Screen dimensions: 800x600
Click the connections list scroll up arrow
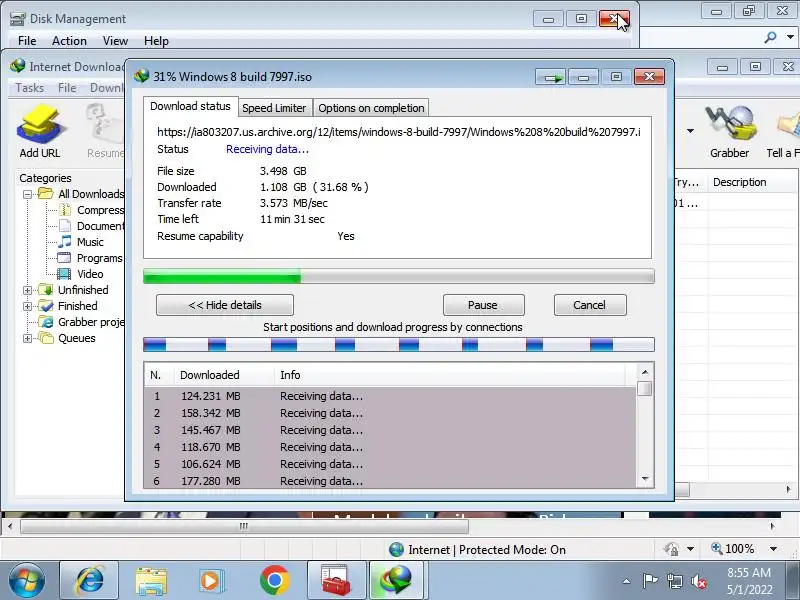coord(645,372)
